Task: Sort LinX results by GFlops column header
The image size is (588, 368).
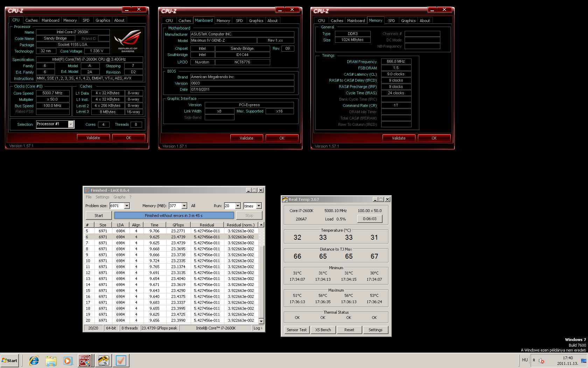Action: (x=178, y=225)
